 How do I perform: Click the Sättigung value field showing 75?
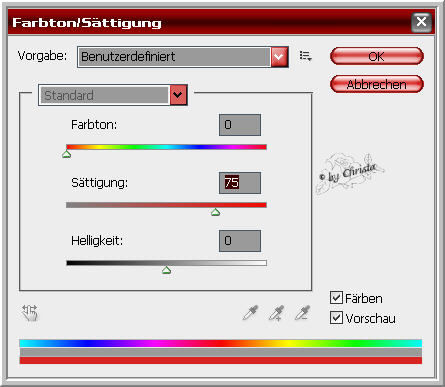click(x=240, y=183)
